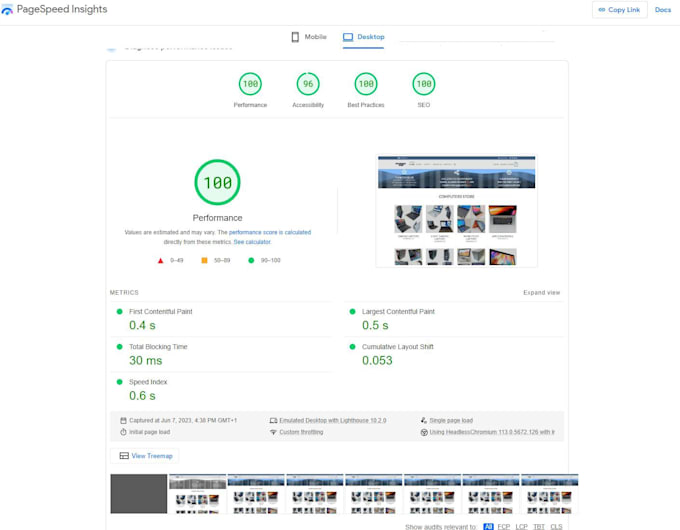
Task: Select the Accessibility 96 score gauge
Action: tap(308, 84)
